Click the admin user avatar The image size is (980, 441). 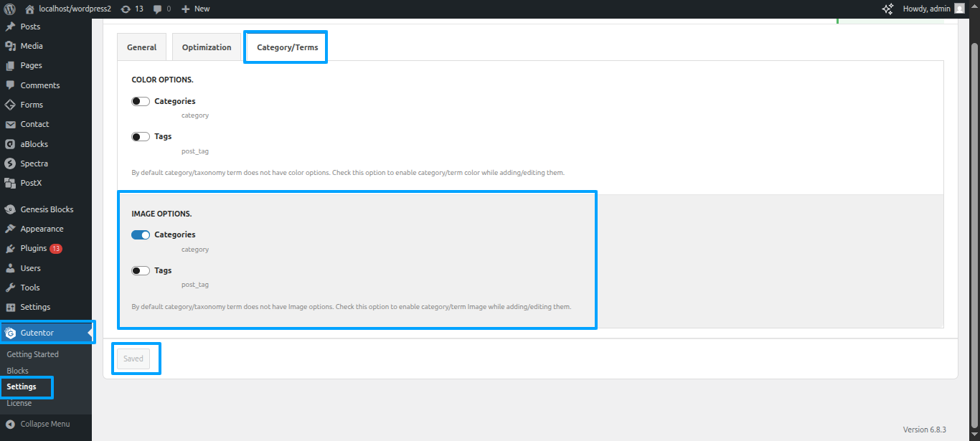tap(959, 9)
